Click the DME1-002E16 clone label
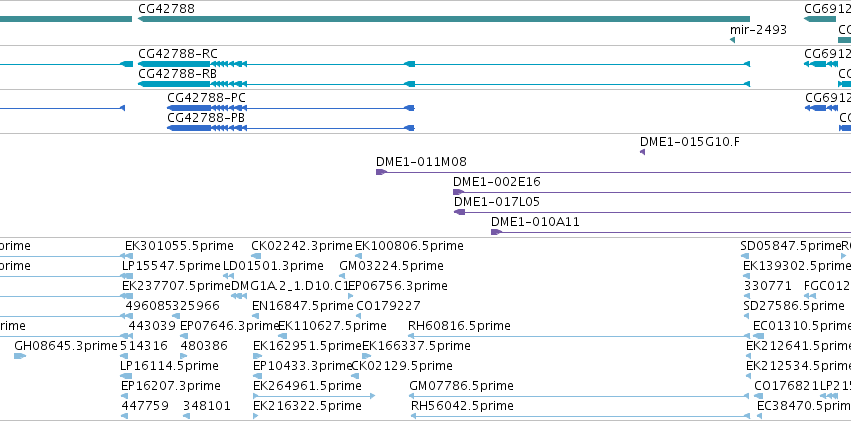The height and width of the screenshot is (421, 851). click(497, 182)
